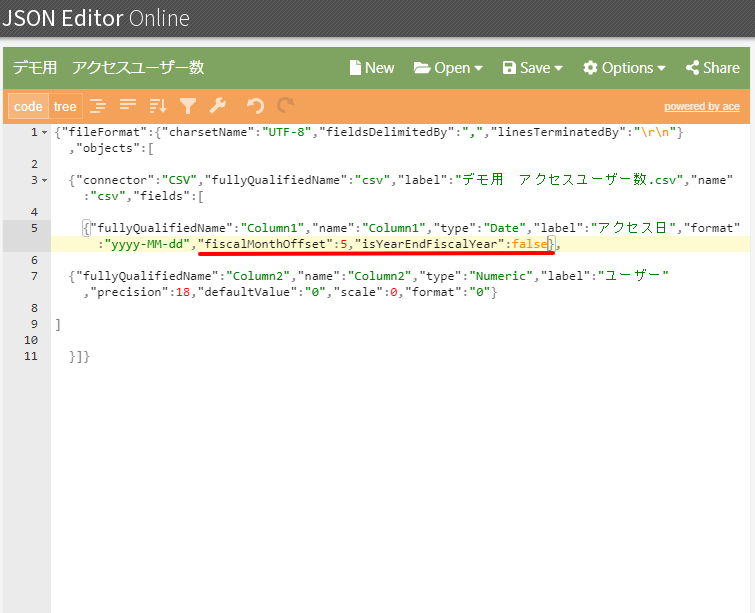This screenshot has width=755, height=613.
Task: Click the redo arrow icon
Action: tap(286, 106)
